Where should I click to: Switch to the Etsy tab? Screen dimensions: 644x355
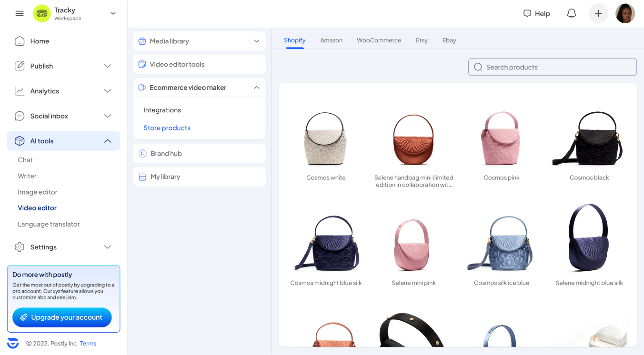pyautogui.click(x=422, y=40)
